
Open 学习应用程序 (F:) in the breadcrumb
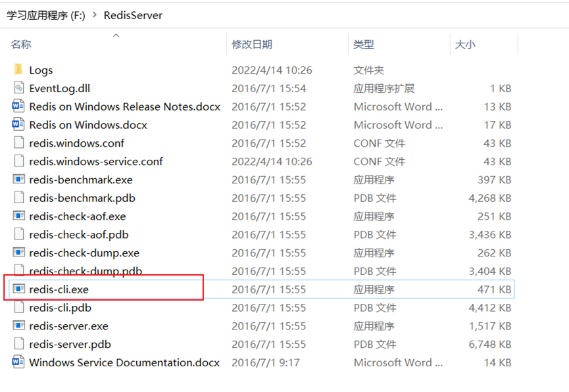point(46,15)
